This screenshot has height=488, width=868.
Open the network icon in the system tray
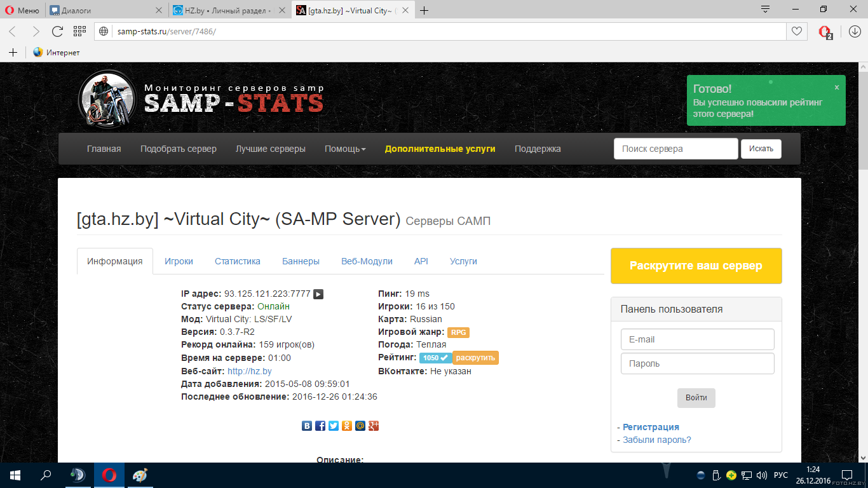tap(747, 475)
